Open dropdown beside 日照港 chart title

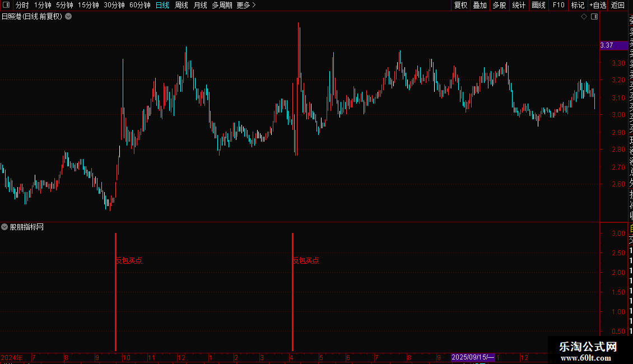69,17
